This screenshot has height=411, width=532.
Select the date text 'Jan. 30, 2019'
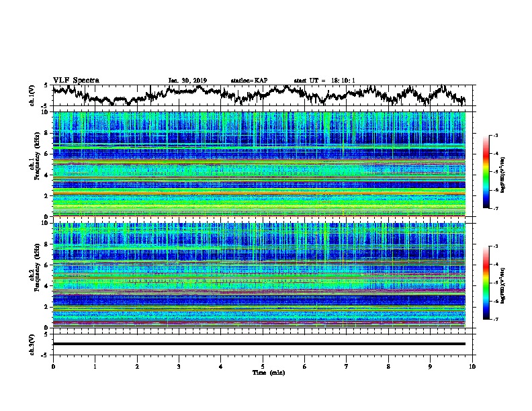pyautogui.click(x=187, y=81)
